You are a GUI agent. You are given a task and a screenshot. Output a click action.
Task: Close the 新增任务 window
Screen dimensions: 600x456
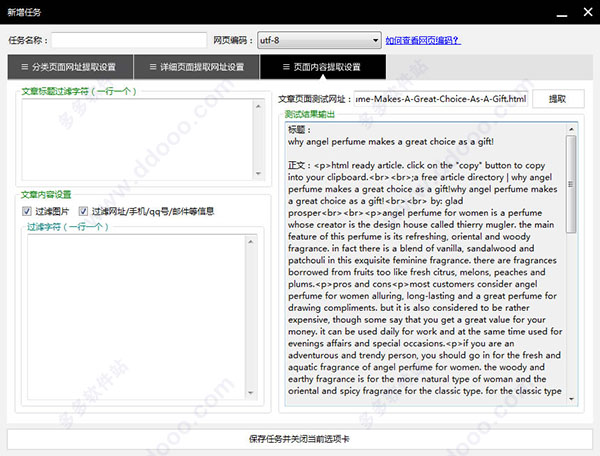click(582, 12)
